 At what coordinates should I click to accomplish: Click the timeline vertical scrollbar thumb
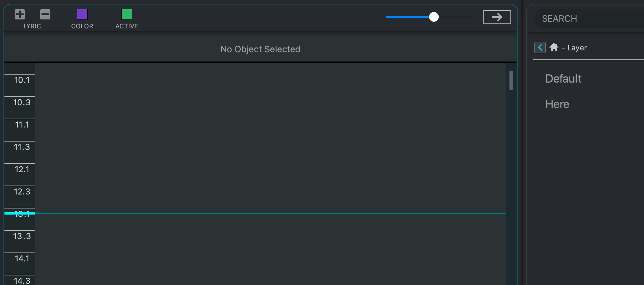tap(511, 81)
